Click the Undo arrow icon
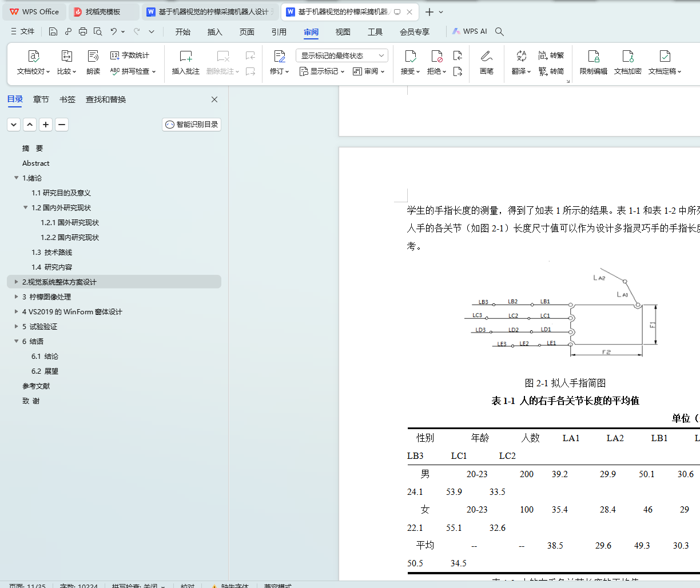Image resolution: width=700 pixels, height=588 pixels. pyautogui.click(x=114, y=32)
